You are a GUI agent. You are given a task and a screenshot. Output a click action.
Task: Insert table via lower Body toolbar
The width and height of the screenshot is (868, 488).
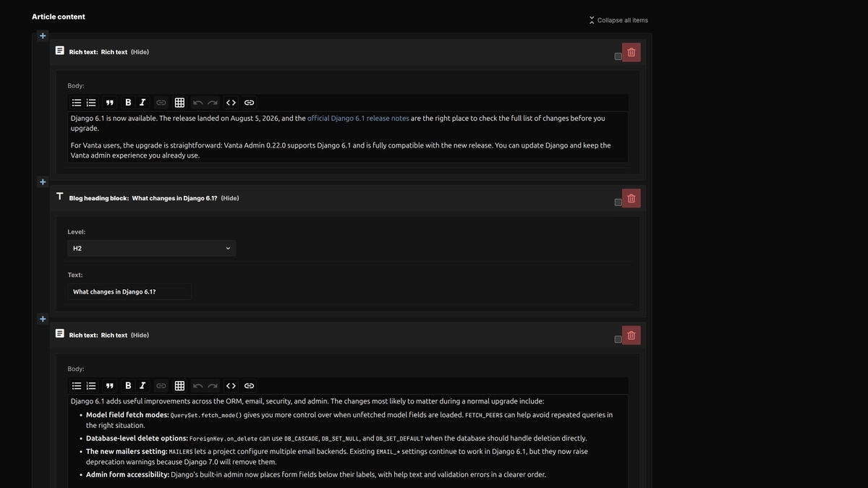(x=179, y=386)
